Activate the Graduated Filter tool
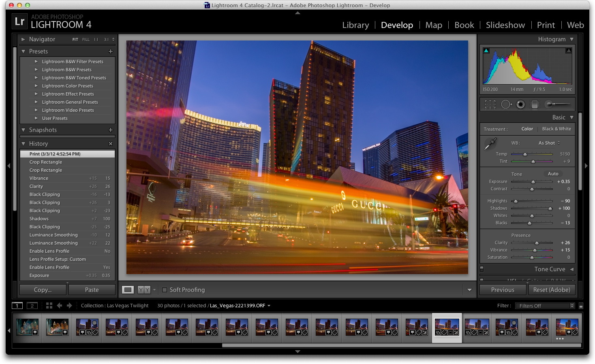 click(535, 104)
